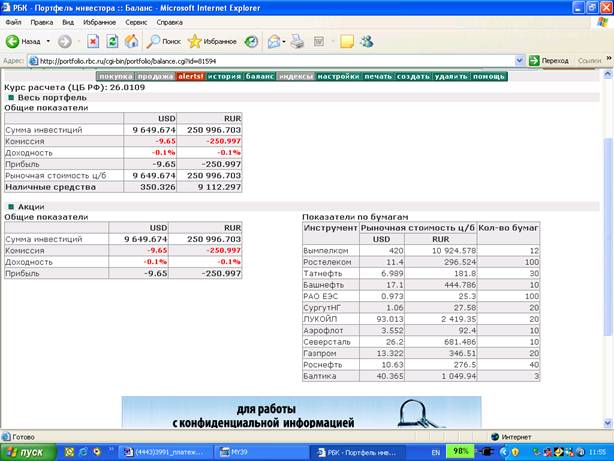The image size is (614, 461).
Task: Open Search (Поиск) in the toolbar
Action: coord(164,42)
